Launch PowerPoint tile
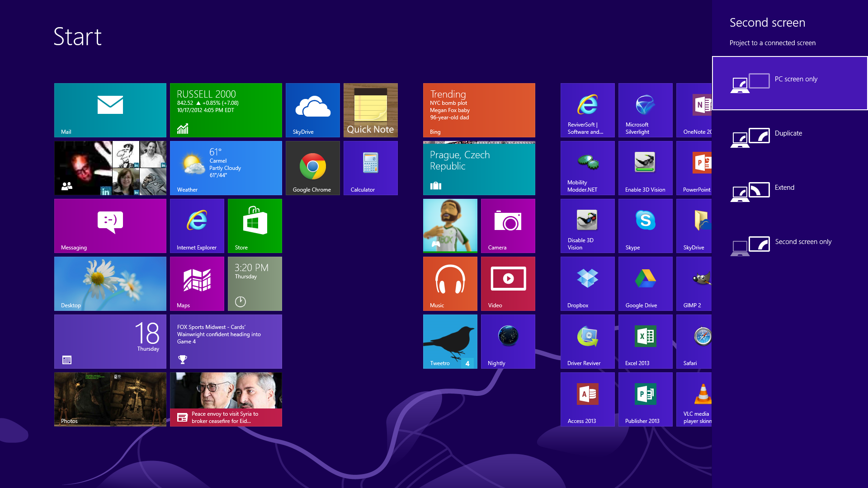The height and width of the screenshot is (488, 868). tap(694, 168)
